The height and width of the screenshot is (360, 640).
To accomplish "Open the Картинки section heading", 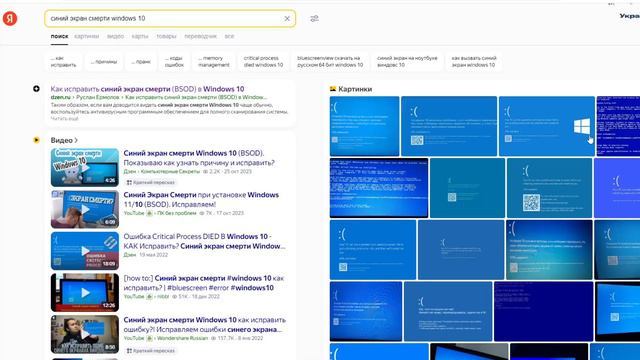I will coord(355,89).
